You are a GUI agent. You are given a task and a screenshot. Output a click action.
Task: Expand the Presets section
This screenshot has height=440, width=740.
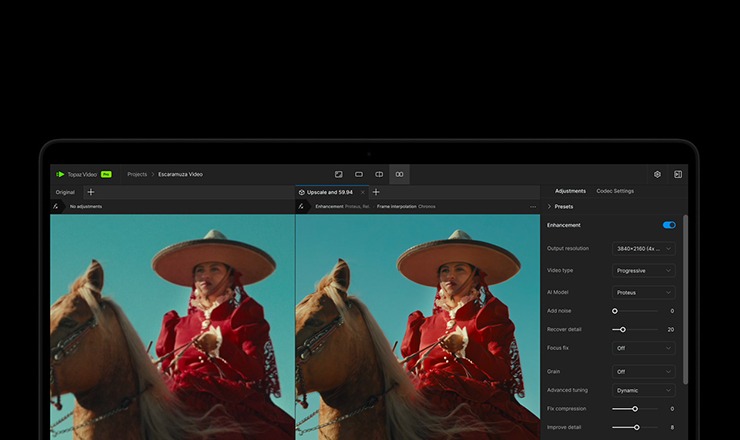point(560,206)
